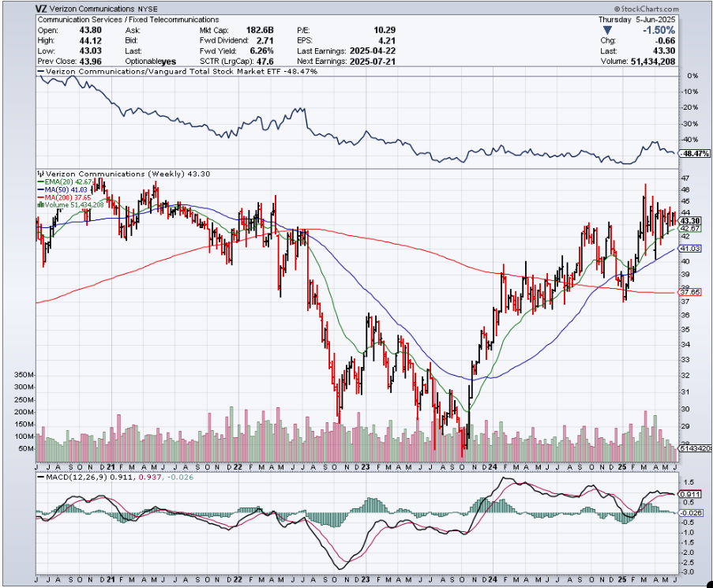The width and height of the screenshot is (713, 588).
Task: Click the -48.47% flag on the ratio axis
Action: [695, 154]
